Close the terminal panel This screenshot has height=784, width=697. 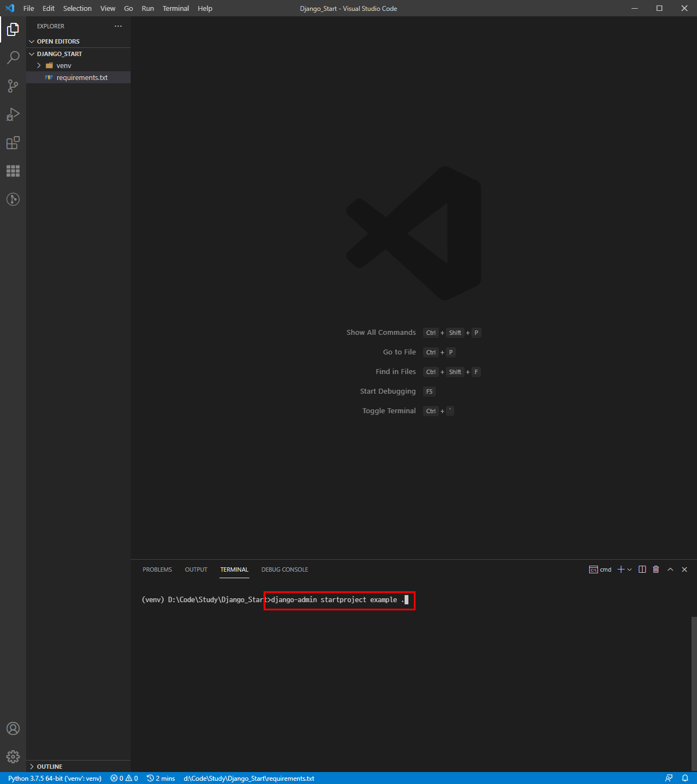684,569
